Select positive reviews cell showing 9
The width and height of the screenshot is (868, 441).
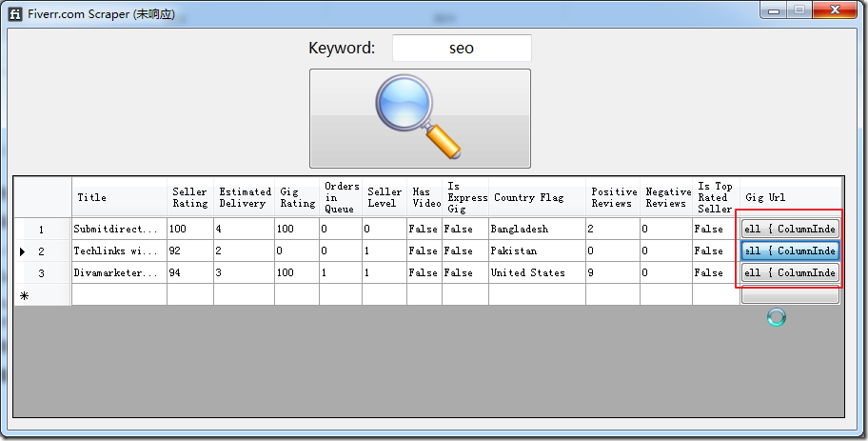coord(613,273)
